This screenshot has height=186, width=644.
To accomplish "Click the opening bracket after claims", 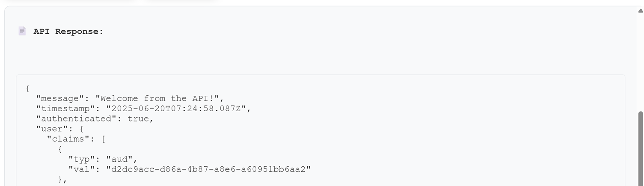I will 104,139.
